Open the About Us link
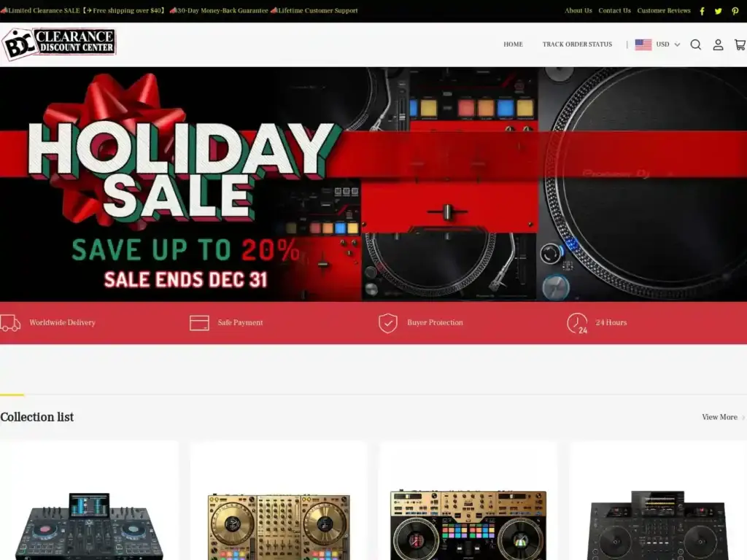 (578, 10)
